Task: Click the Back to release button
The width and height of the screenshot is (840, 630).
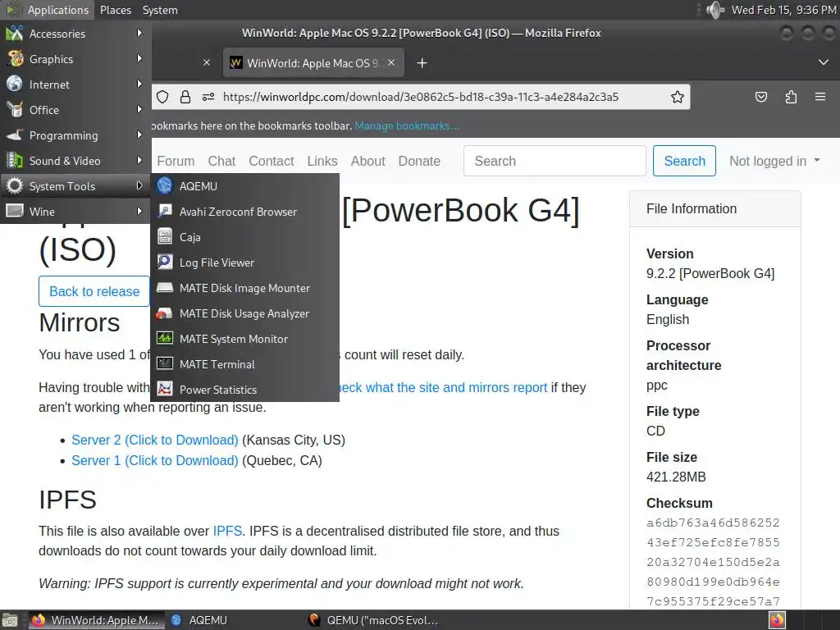Action: 94,291
